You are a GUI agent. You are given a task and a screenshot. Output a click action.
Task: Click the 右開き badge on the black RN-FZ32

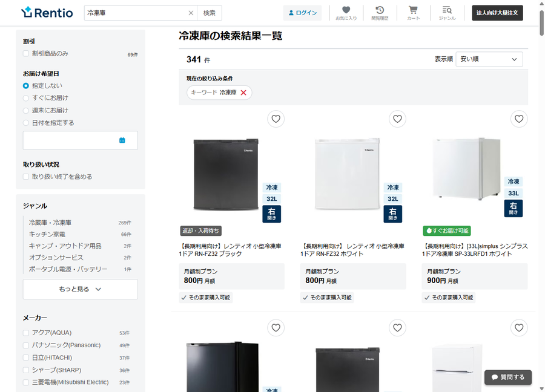click(x=271, y=214)
